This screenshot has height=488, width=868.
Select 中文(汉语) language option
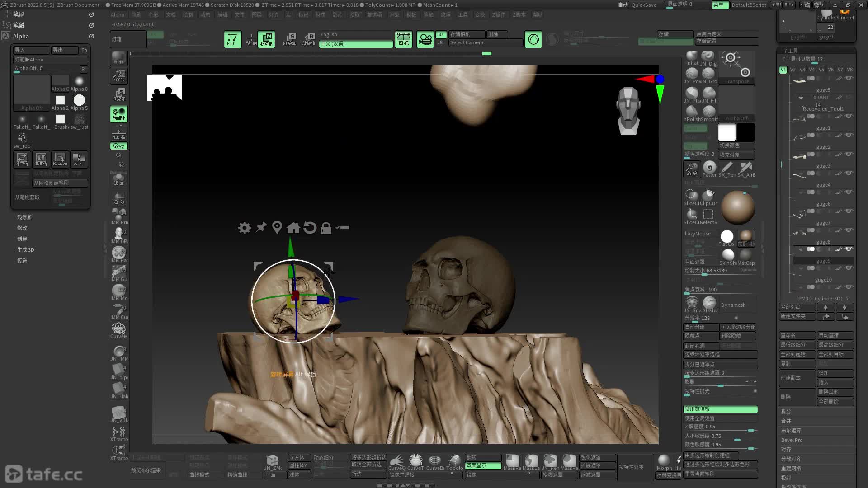click(x=356, y=44)
